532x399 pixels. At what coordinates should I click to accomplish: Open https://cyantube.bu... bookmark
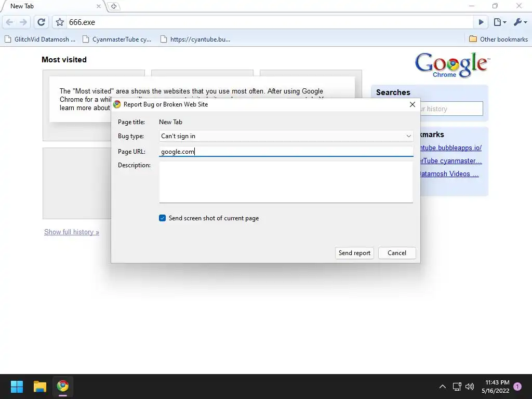195,39
